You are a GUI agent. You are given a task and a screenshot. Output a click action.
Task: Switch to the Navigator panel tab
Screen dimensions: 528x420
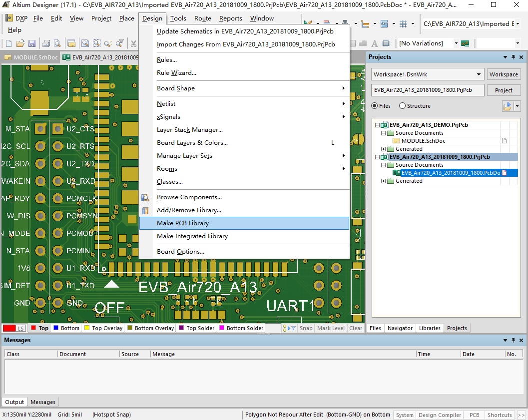(x=400, y=328)
